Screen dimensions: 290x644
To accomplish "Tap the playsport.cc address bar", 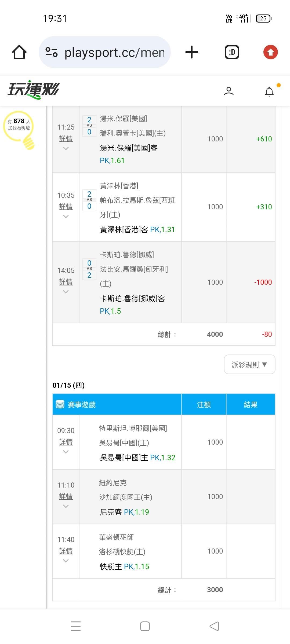I will (114, 52).
